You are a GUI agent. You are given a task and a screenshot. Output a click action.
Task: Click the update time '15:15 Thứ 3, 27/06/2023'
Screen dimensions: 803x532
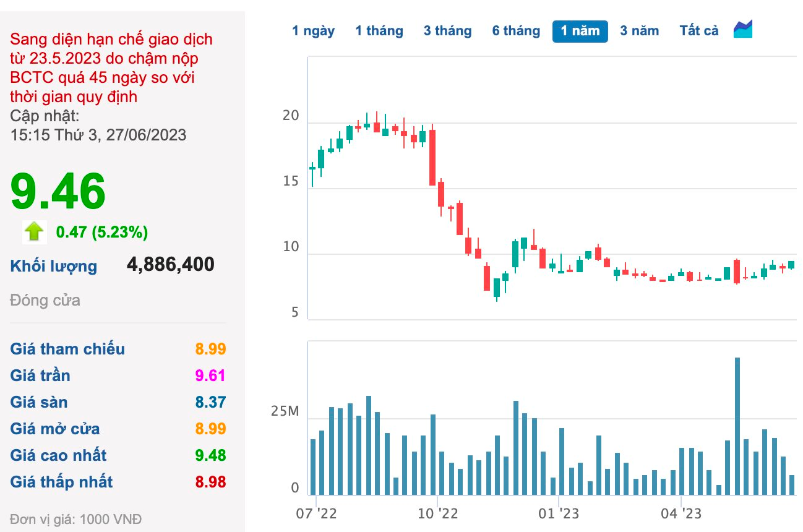tap(98, 135)
